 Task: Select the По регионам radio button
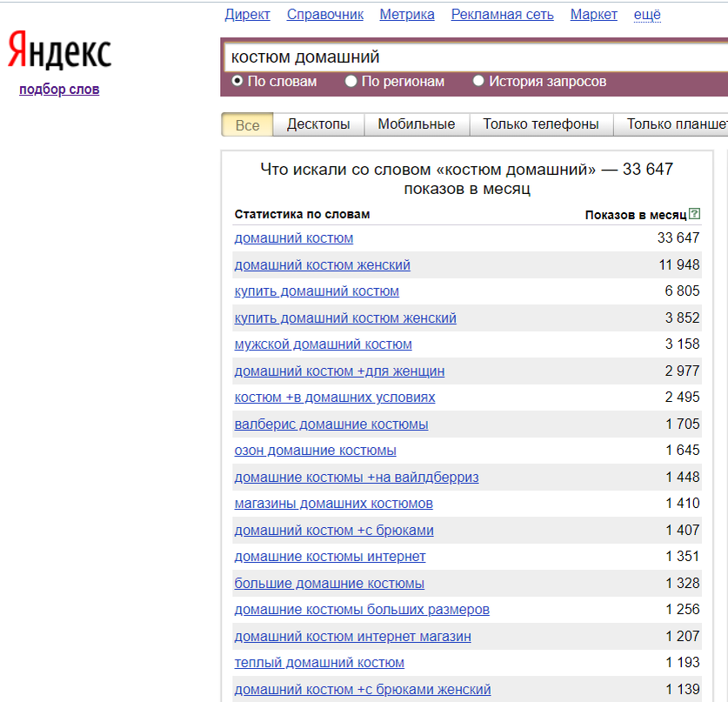(x=351, y=81)
